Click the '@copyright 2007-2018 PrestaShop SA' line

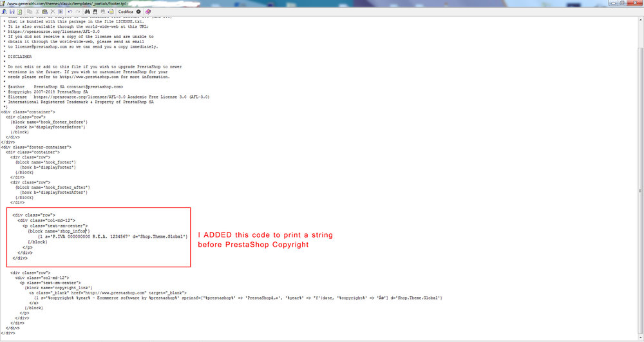click(46, 92)
